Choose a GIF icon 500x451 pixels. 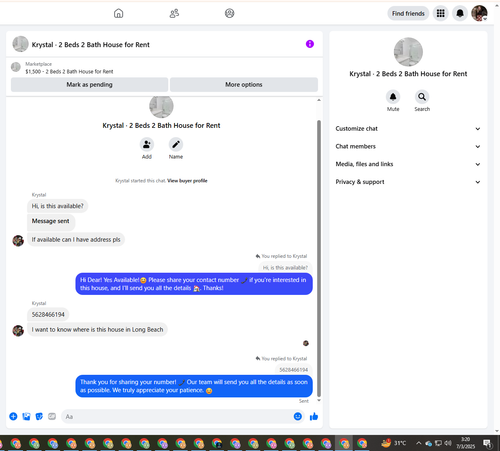coord(52,416)
